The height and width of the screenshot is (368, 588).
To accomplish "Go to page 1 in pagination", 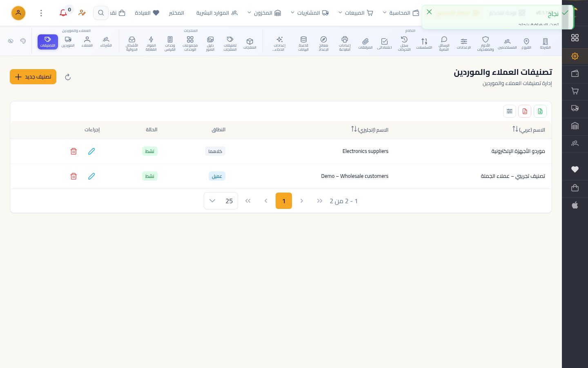I will click(x=284, y=201).
